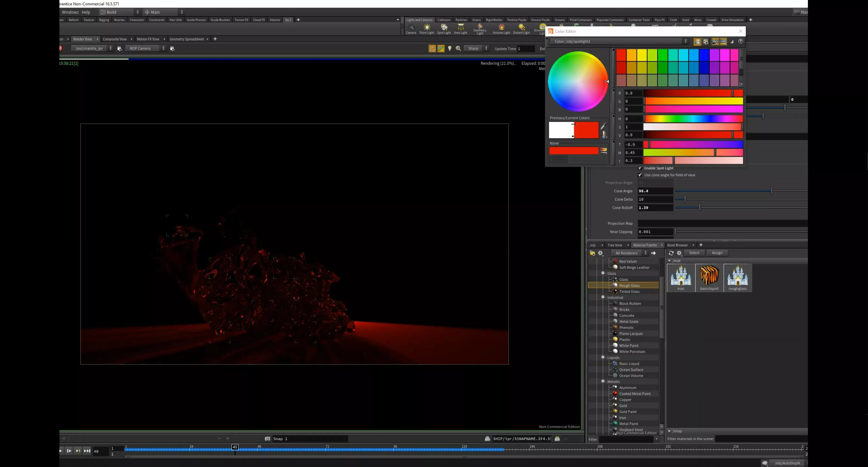868x467 pixels.
Task: Open the Color Editor help icon
Action: (740, 42)
